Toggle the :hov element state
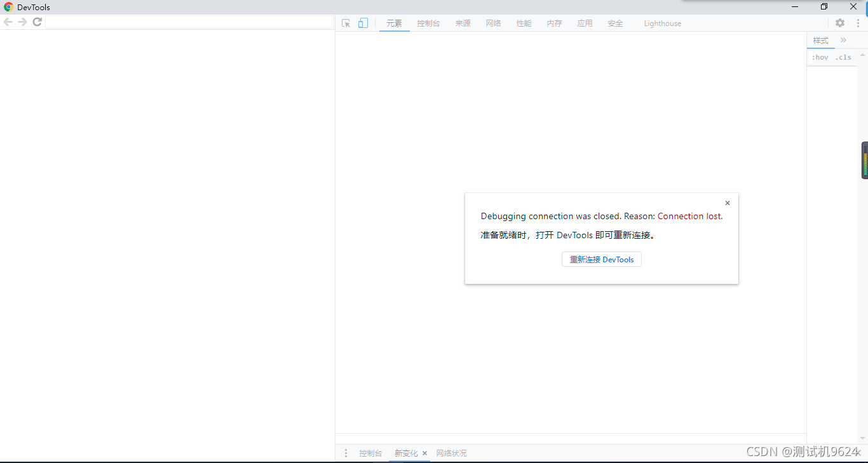The height and width of the screenshot is (463, 868). pyautogui.click(x=820, y=57)
